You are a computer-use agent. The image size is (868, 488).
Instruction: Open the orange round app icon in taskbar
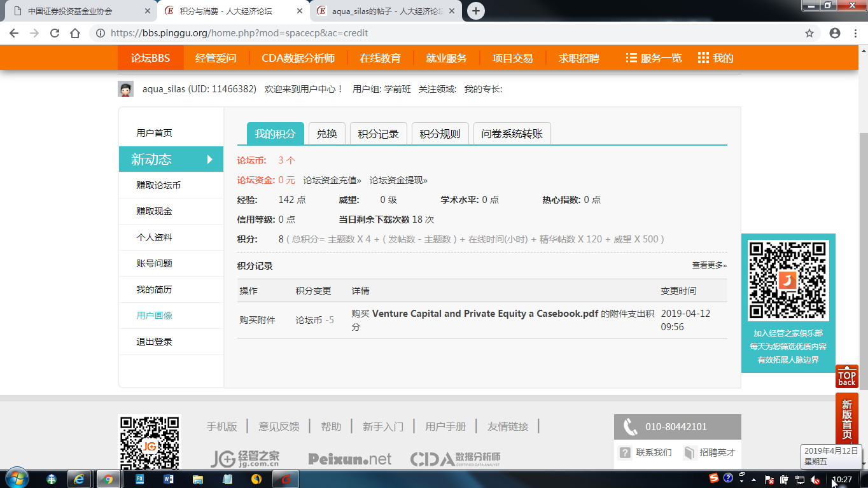click(256, 478)
